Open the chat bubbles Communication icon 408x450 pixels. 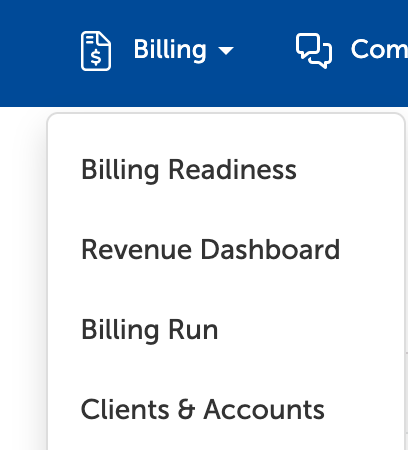click(314, 51)
